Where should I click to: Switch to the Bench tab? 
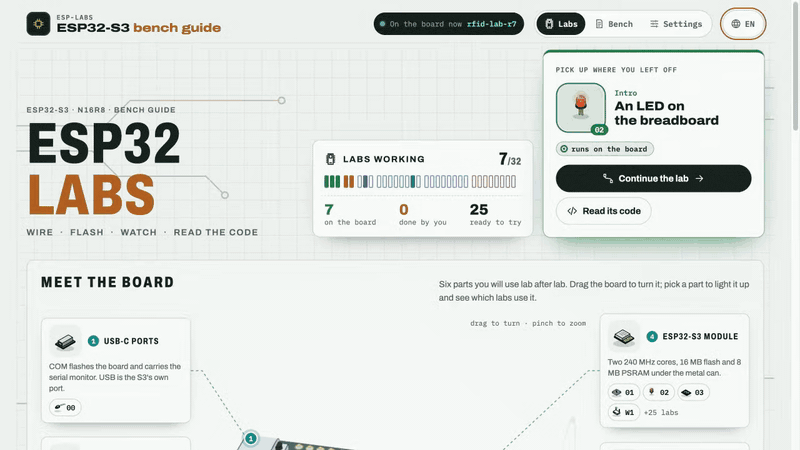[x=614, y=24]
